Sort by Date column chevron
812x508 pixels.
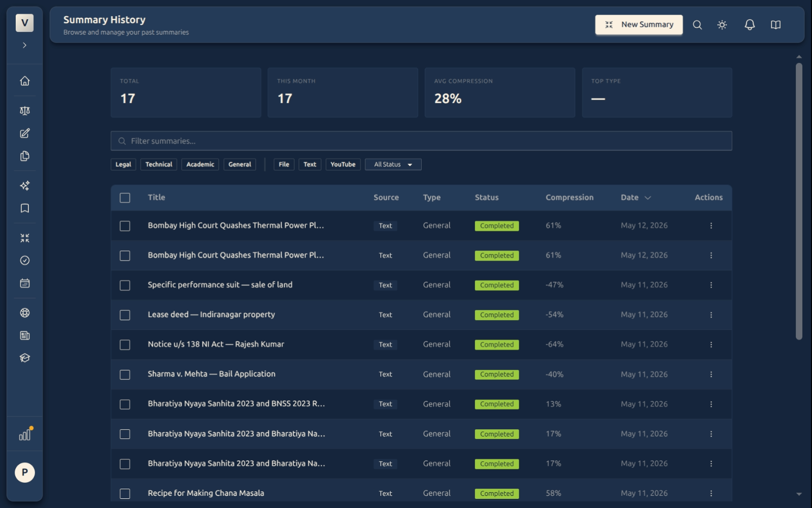[648, 198]
